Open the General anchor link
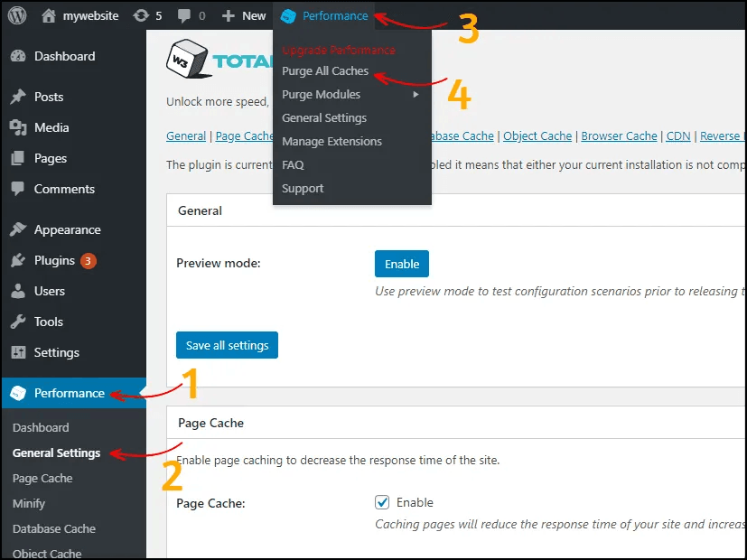747x560 pixels. pyautogui.click(x=186, y=136)
